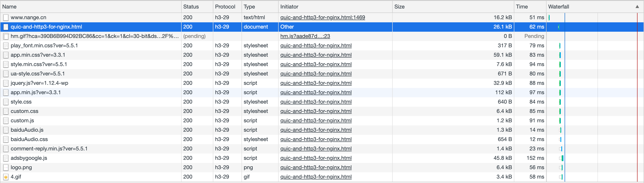
Task: Open initiator link in the jquery.js row
Action: (x=316, y=83)
